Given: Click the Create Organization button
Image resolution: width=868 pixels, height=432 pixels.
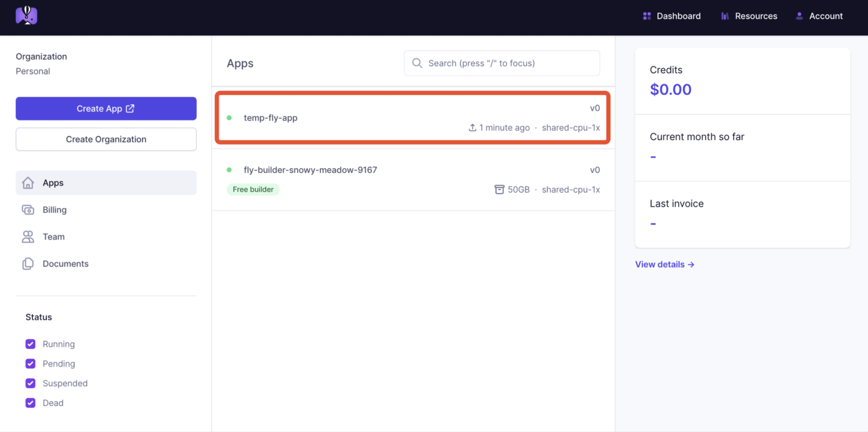Looking at the screenshot, I should pos(106,139).
